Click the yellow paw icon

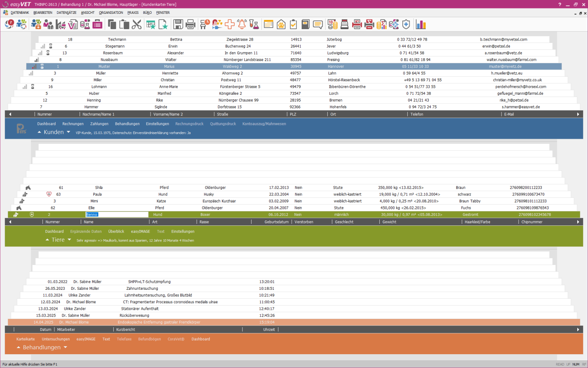[281, 24]
